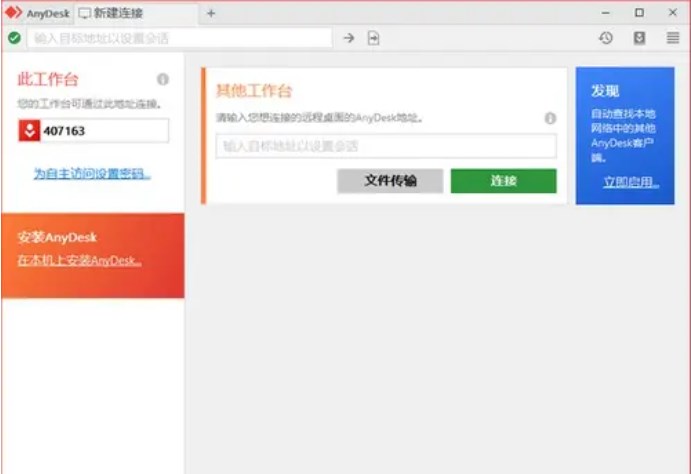Click the green connection status checkmark
Screen dimensions: 691x474
click(13, 38)
